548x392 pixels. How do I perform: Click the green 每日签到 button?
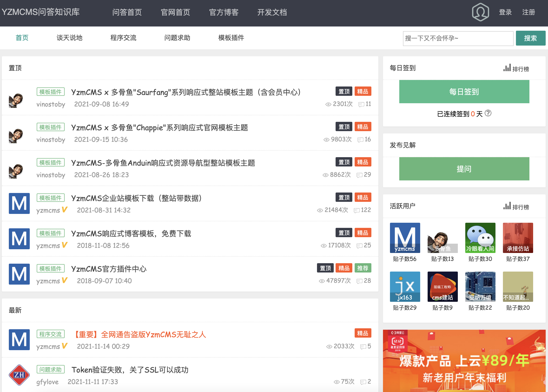464,91
